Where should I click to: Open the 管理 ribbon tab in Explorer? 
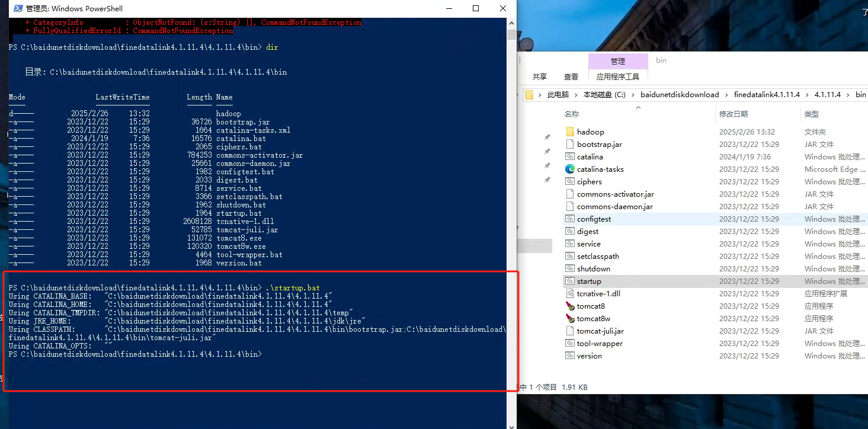pyautogui.click(x=618, y=61)
